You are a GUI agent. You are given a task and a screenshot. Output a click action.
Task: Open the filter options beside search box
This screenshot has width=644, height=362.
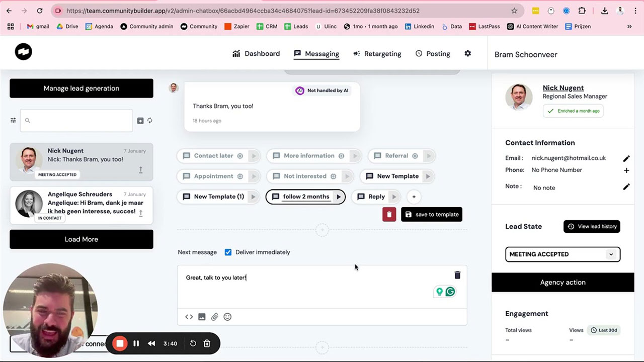tap(14, 121)
